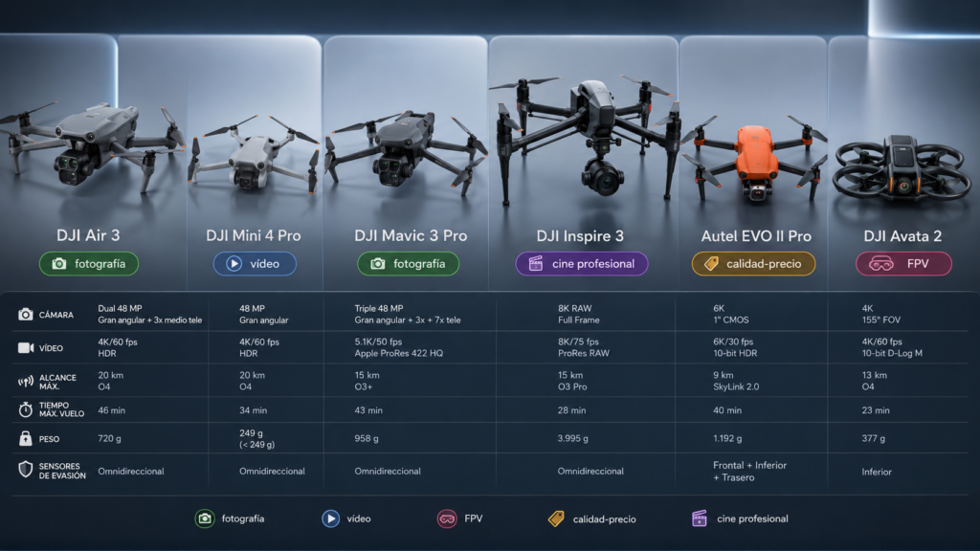Click the '6K/30 fps 10-bit HDR' cell

(735, 347)
